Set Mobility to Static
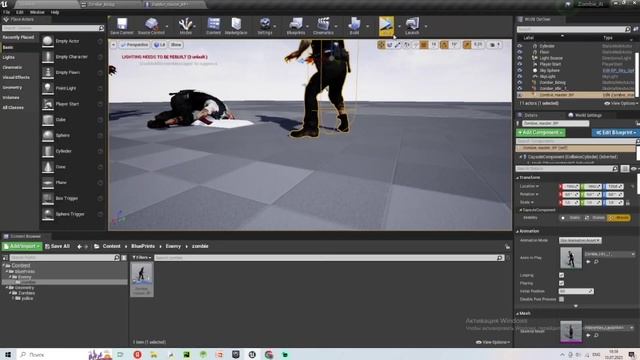This screenshot has width=640, height=360. pyautogui.click(x=570, y=218)
